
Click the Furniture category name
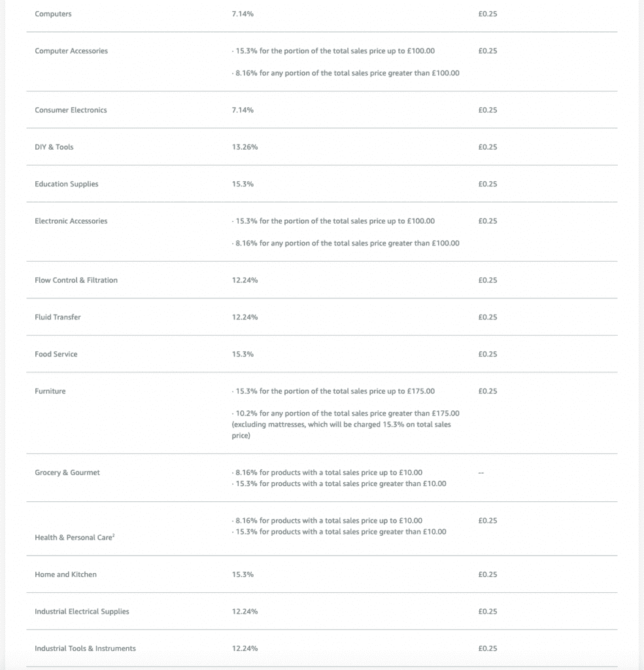pyautogui.click(x=50, y=391)
